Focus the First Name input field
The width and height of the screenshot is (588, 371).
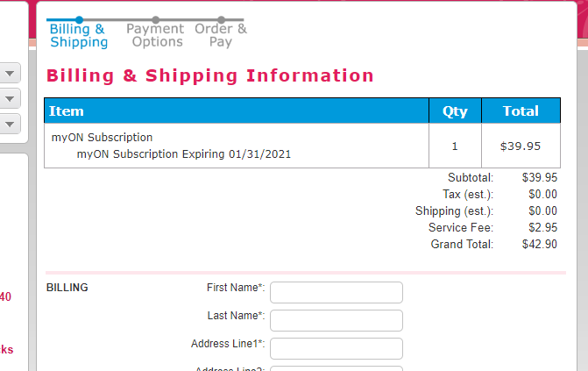coord(337,292)
